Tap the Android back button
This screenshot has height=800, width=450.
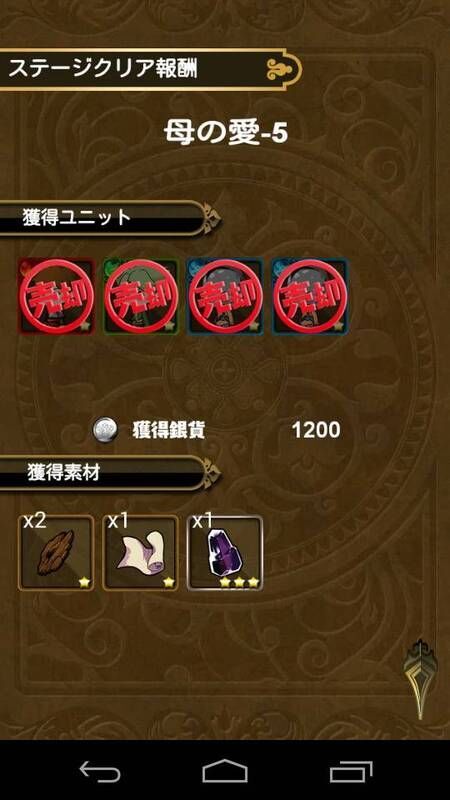[100, 770]
